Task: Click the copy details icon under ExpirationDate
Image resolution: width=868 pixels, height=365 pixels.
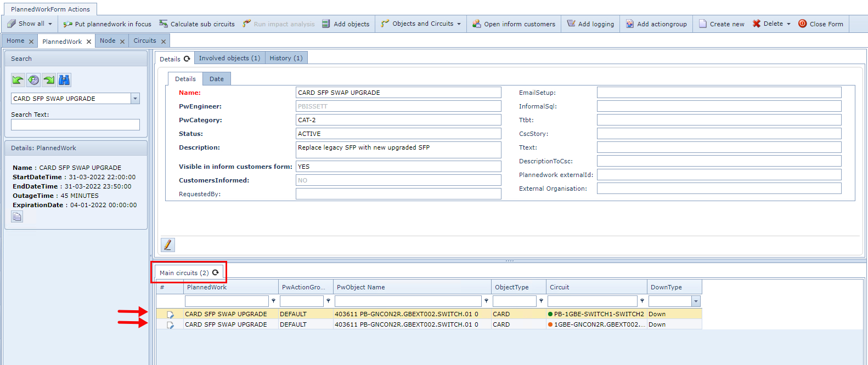Action: 17,216
